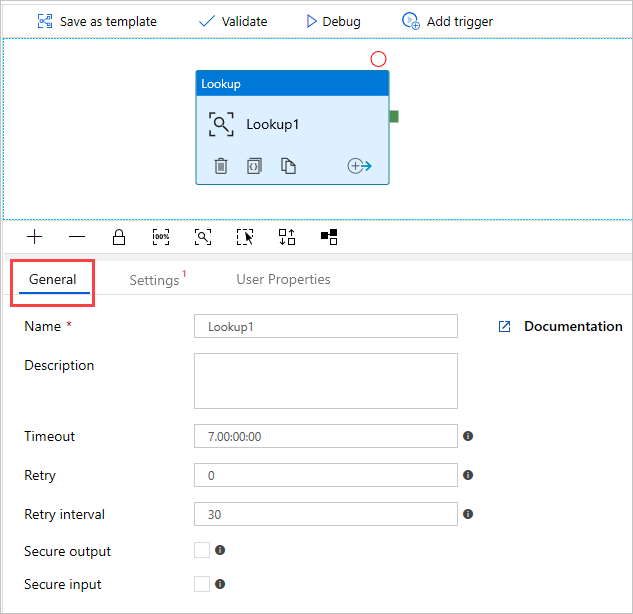Delete the Lookup1 activity with trash icon
Viewport: 633px width, 614px height.
(x=221, y=166)
